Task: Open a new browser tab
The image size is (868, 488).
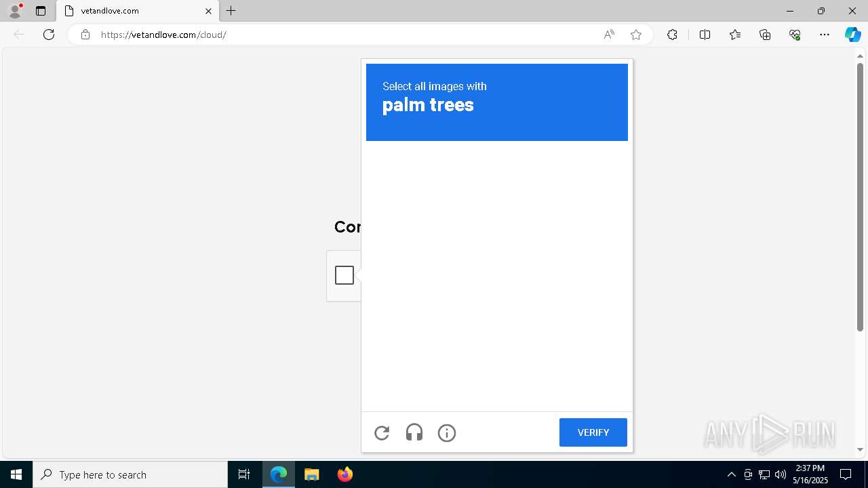Action: 231,11
